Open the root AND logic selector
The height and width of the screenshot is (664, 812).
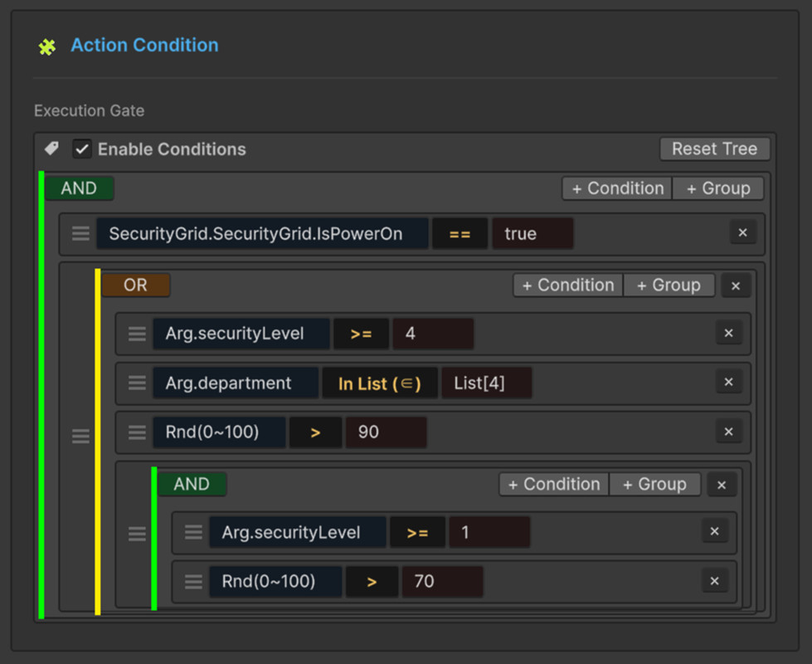point(77,188)
